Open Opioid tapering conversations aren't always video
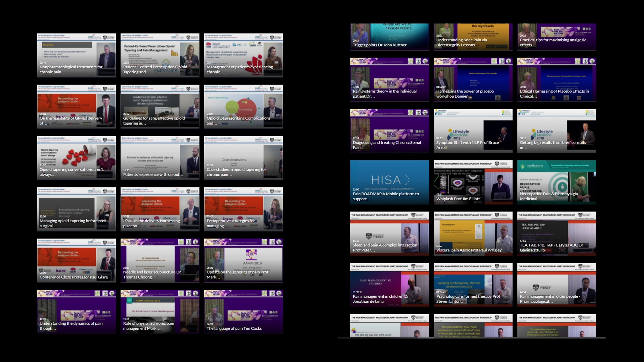Screen dimensions: 644x362 (76, 158)
